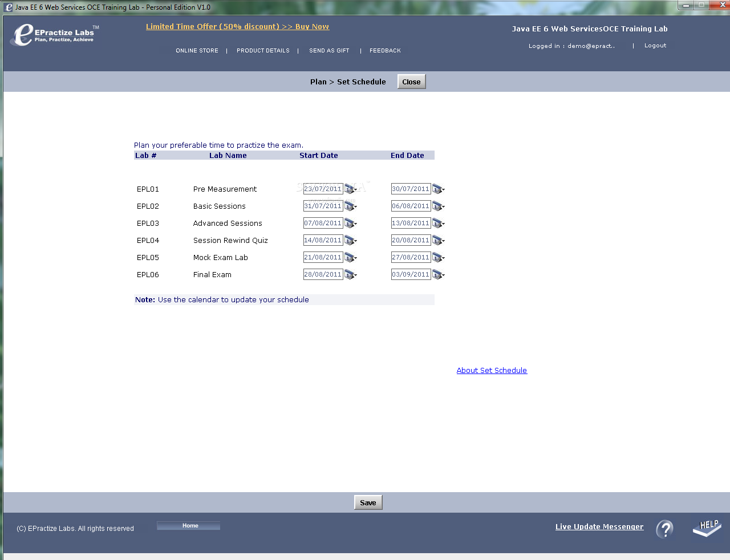The height and width of the screenshot is (560, 730).
Task: Open Live Update Messenger link
Action: [599, 527]
